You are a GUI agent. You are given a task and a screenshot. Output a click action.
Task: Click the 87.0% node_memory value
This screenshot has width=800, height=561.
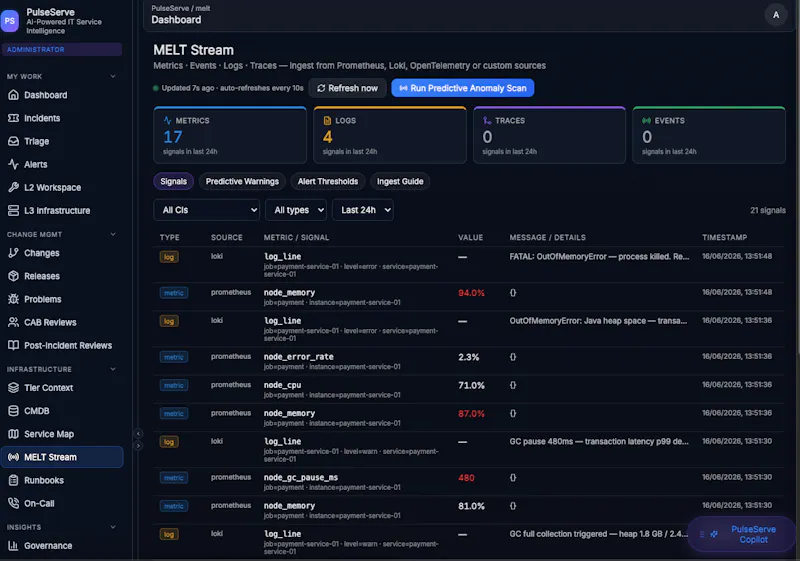pyautogui.click(x=471, y=414)
